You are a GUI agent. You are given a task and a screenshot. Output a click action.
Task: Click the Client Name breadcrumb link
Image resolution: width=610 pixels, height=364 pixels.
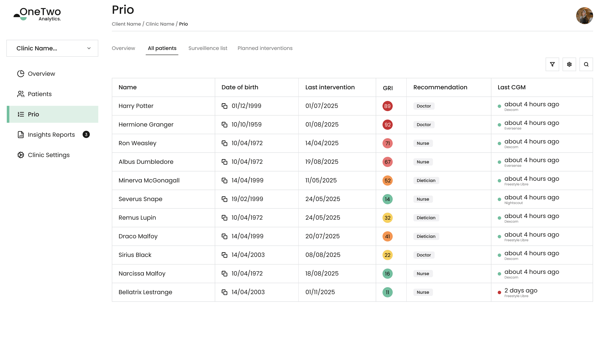[x=126, y=24]
